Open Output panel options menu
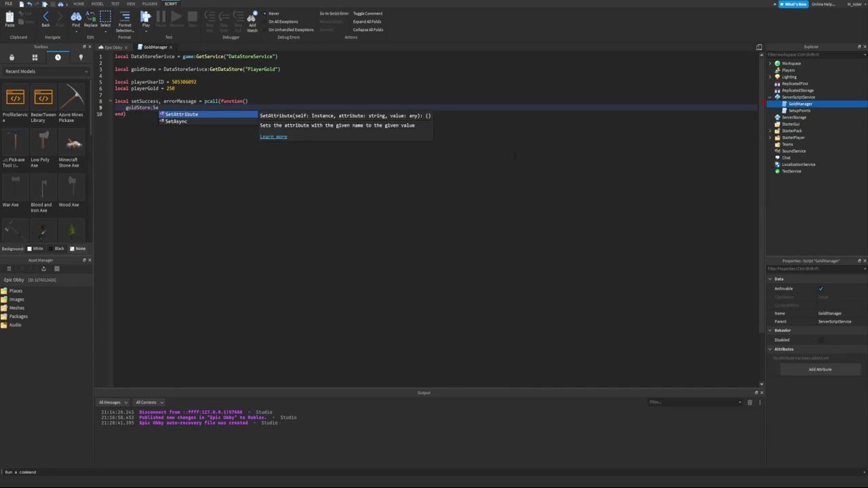Image resolution: width=868 pixels, height=488 pixels. pos(759,403)
